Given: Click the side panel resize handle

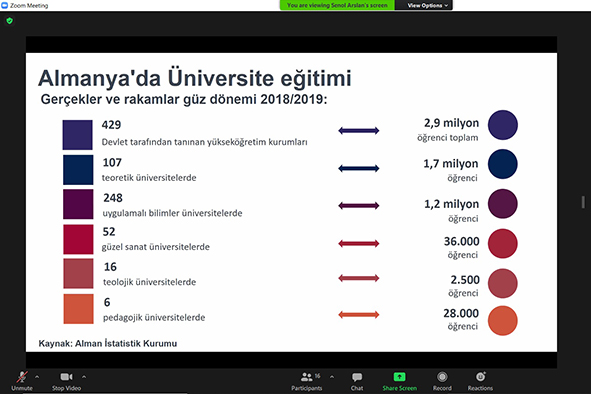Looking at the screenshot, I should coord(583,202).
